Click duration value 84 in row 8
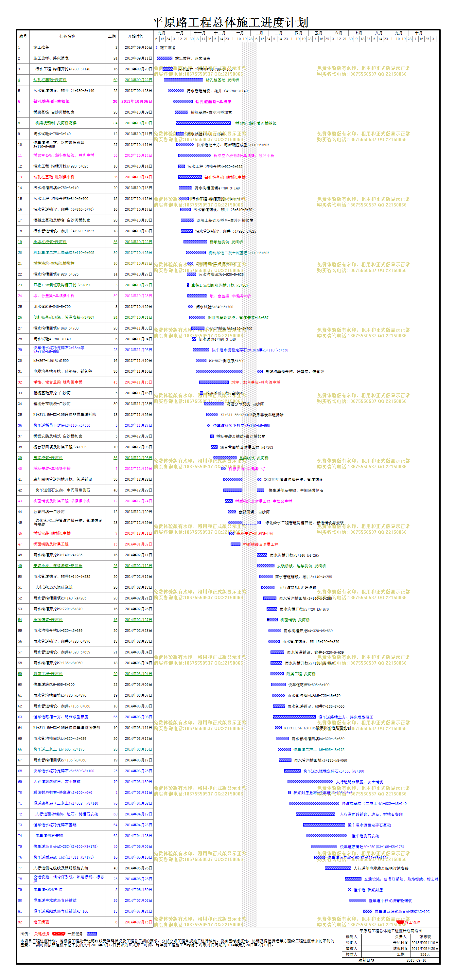The image size is (456, 980). click(x=115, y=123)
